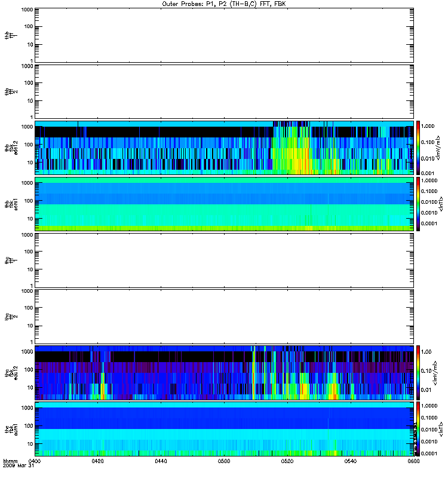Click the thb scm1 color bar
448x478 pixels.
418,204
